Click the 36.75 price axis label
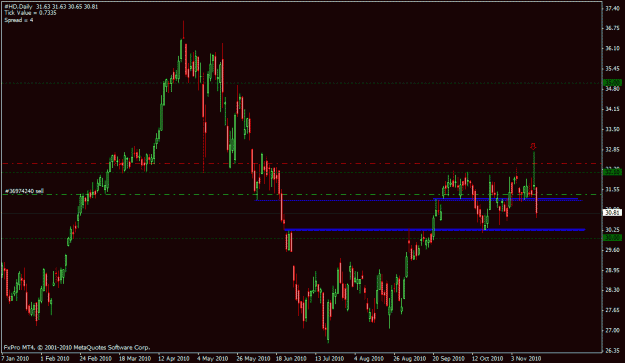Viewport: 625px width, 363px height. coord(612,28)
